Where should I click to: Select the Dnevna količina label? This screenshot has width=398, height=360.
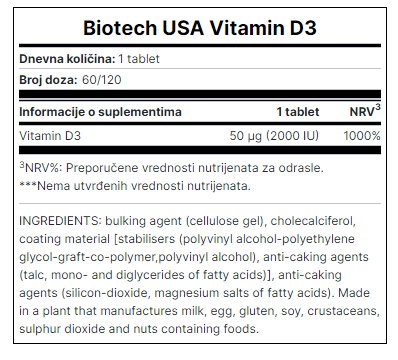(x=67, y=59)
